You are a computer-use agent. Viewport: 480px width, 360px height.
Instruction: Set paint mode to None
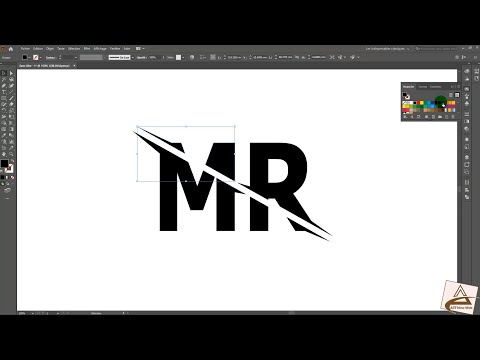pos(12,177)
